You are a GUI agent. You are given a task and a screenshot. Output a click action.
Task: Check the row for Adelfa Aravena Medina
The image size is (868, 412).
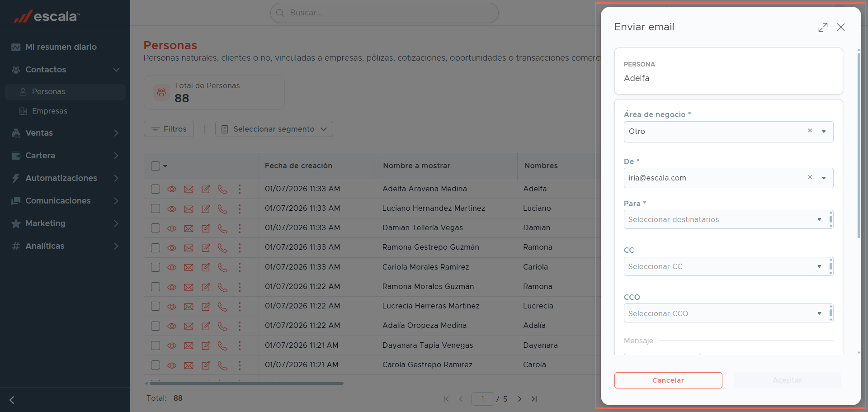(156, 189)
